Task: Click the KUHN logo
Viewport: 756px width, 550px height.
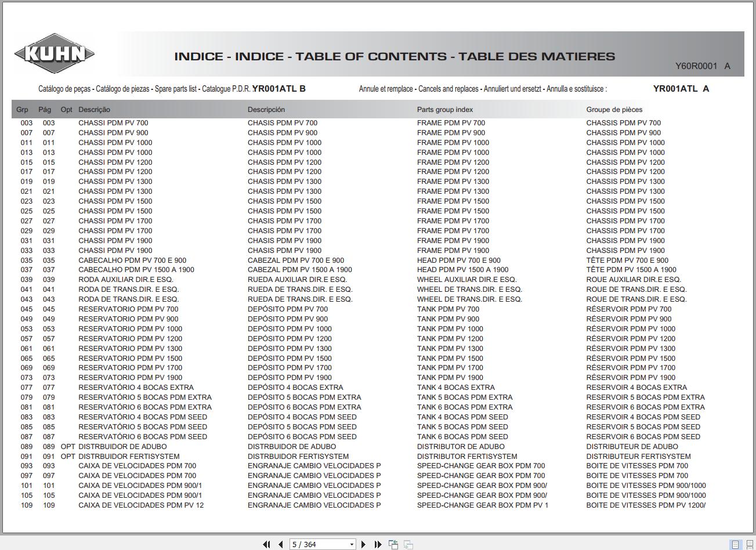Action: [55, 53]
